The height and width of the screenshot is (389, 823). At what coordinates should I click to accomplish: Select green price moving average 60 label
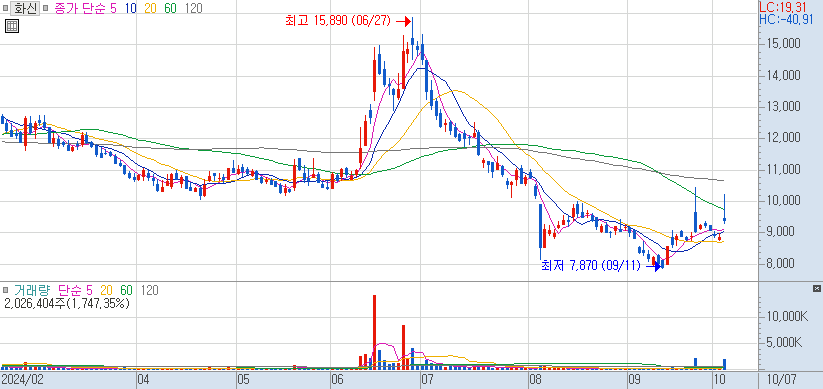pos(170,8)
